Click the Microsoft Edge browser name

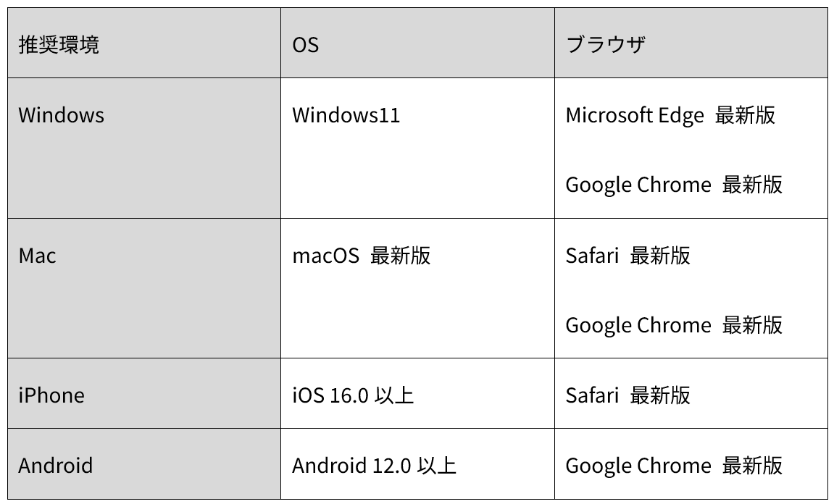[634, 115]
